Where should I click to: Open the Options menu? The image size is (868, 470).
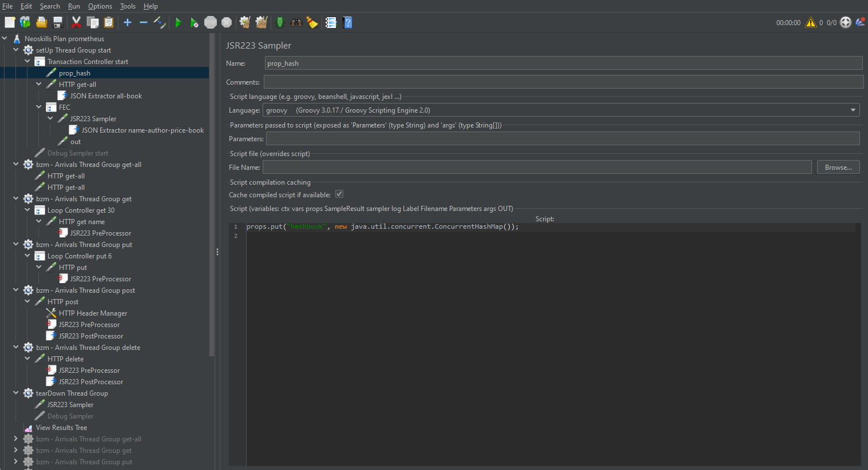[x=100, y=6]
